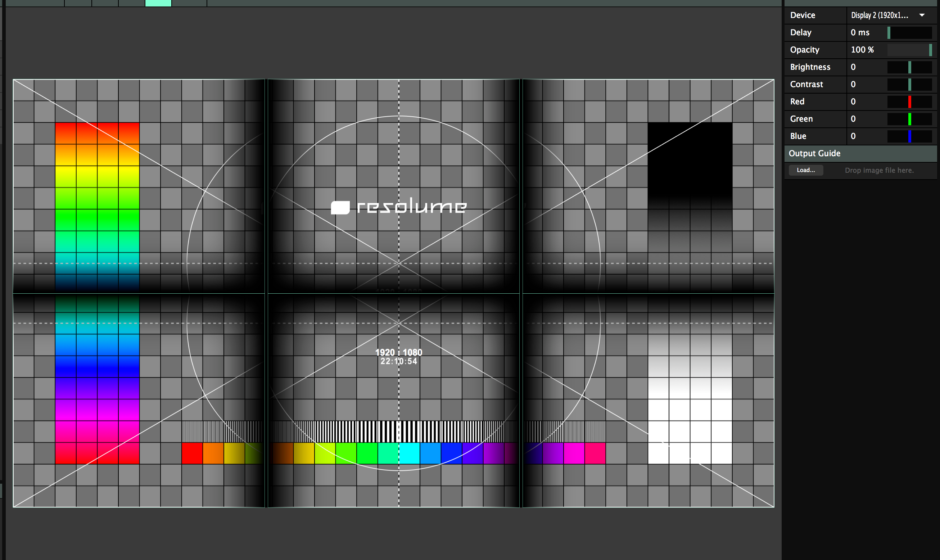940x560 pixels.
Task: Click the Green channel slider
Action: tap(909, 119)
